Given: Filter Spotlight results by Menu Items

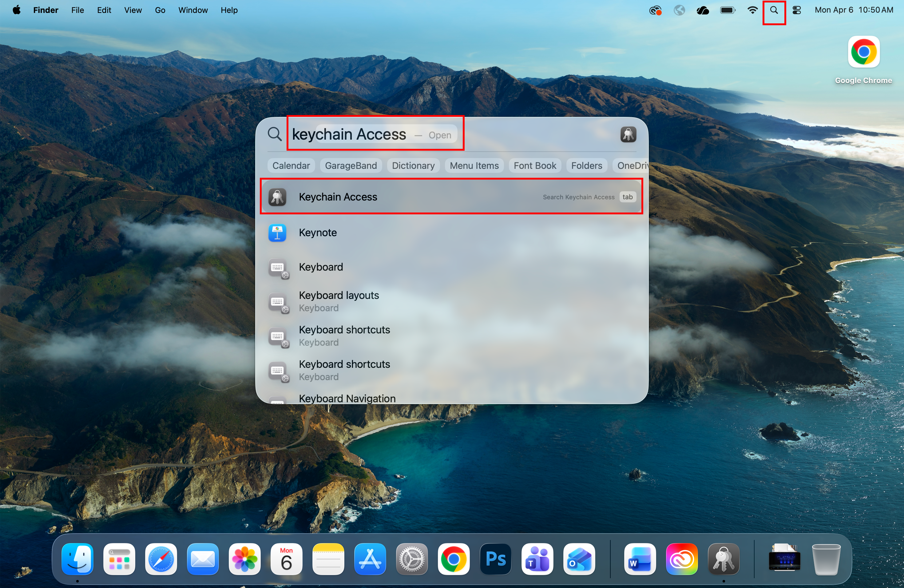Looking at the screenshot, I should click(474, 165).
